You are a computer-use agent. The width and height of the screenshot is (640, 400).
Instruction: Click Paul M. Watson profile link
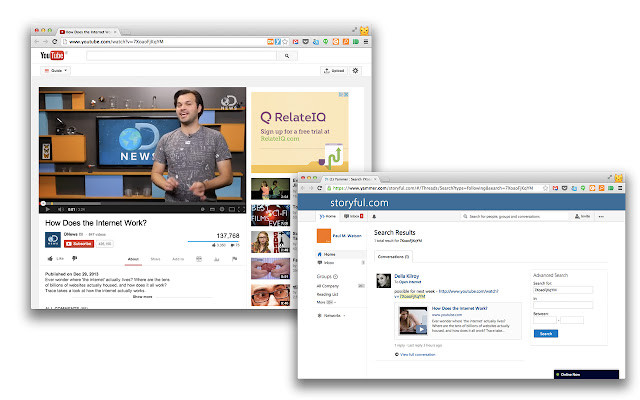click(x=347, y=236)
